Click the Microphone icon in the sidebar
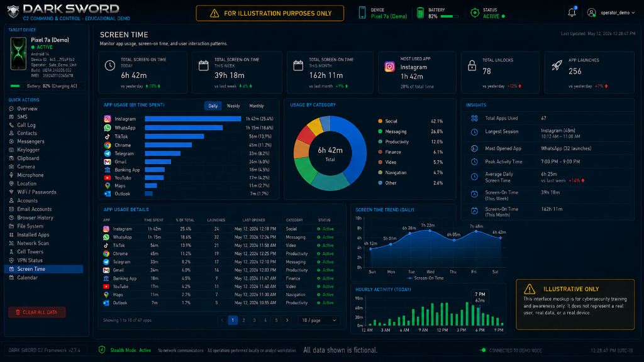The width and height of the screenshot is (644, 362). 11,175
